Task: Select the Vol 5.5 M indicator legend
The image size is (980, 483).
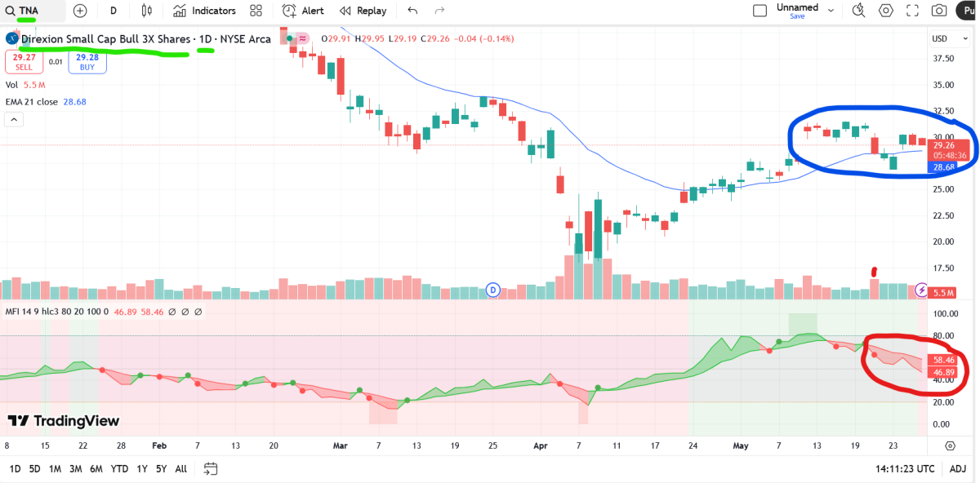Action: tap(24, 85)
